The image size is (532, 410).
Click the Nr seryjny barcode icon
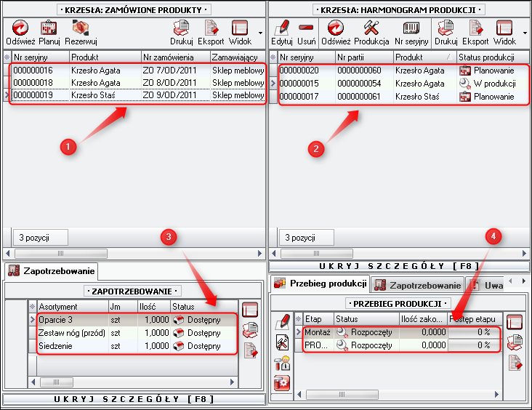[x=411, y=33]
